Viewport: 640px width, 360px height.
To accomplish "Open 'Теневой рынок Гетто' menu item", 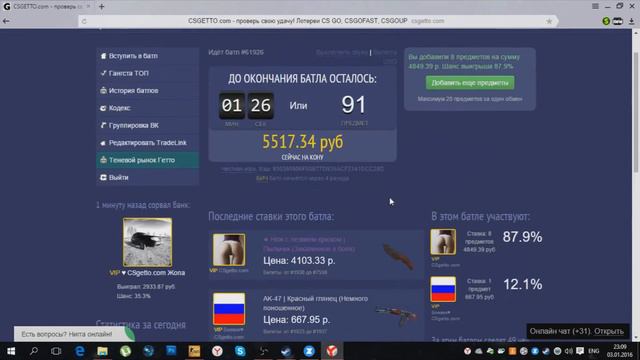I will (x=148, y=160).
